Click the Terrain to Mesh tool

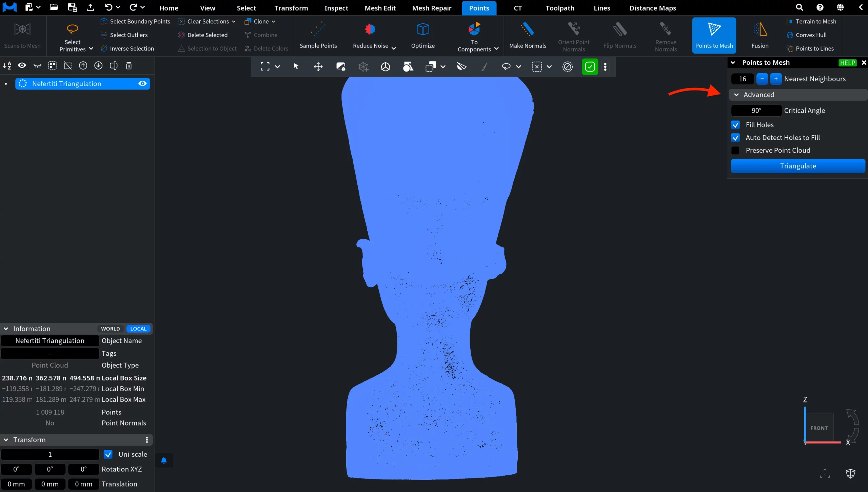click(811, 21)
